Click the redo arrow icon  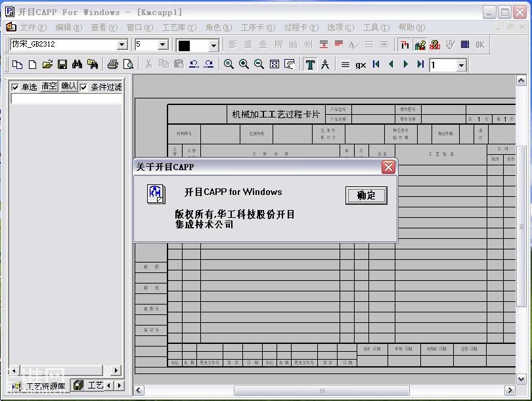point(209,64)
